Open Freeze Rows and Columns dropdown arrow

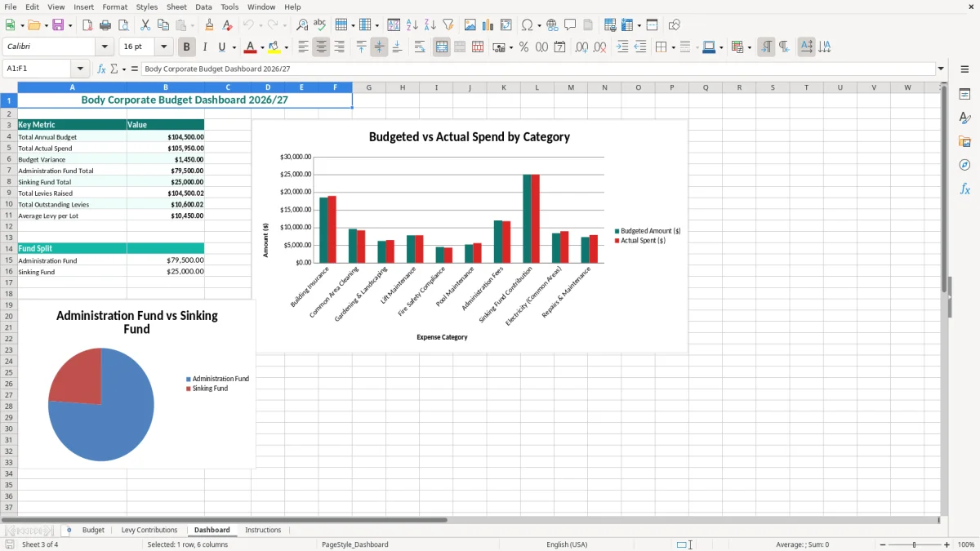pos(639,25)
